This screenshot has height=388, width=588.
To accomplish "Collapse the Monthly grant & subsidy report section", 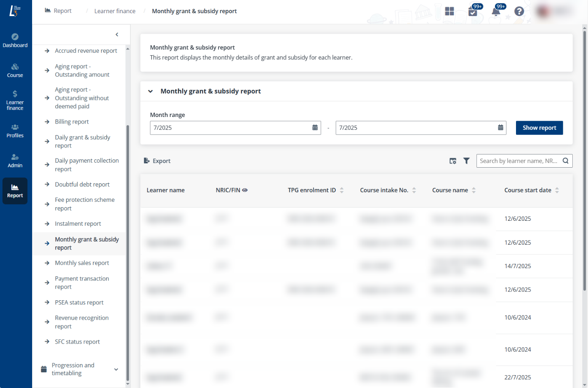I will click(151, 91).
